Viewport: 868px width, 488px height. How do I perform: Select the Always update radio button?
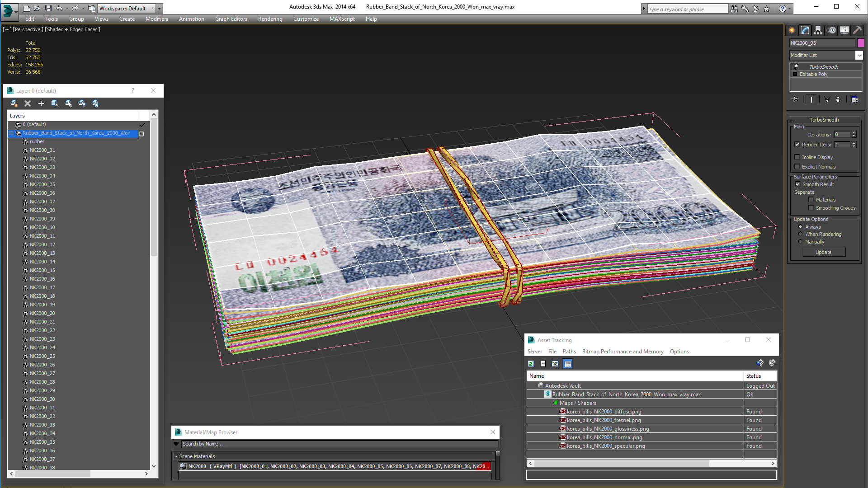click(x=800, y=227)
